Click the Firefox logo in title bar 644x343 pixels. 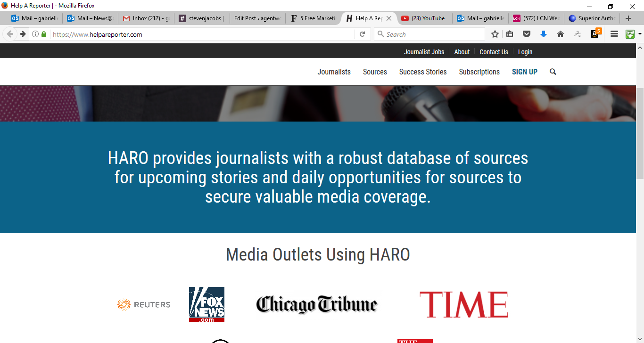coord(5,5)
